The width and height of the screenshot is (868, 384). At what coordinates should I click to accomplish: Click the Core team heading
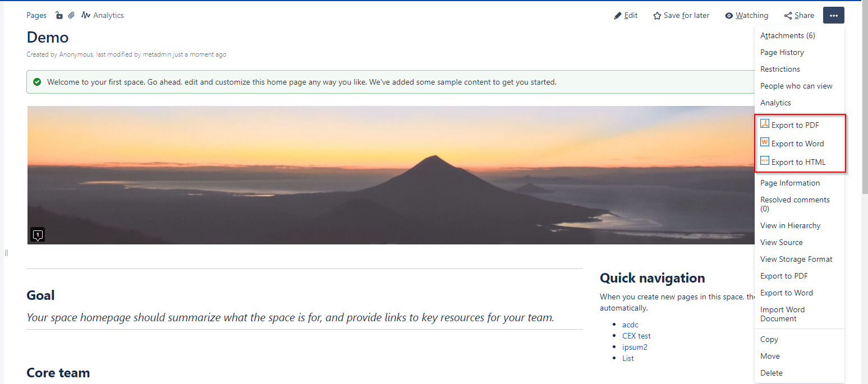(58, 373)
